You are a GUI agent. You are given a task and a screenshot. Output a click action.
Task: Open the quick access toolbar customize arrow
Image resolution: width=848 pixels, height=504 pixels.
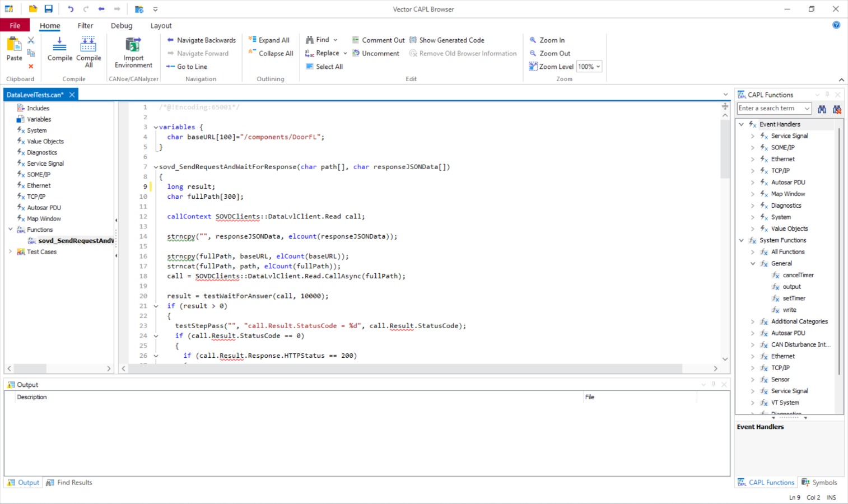(x=155, y=9)
